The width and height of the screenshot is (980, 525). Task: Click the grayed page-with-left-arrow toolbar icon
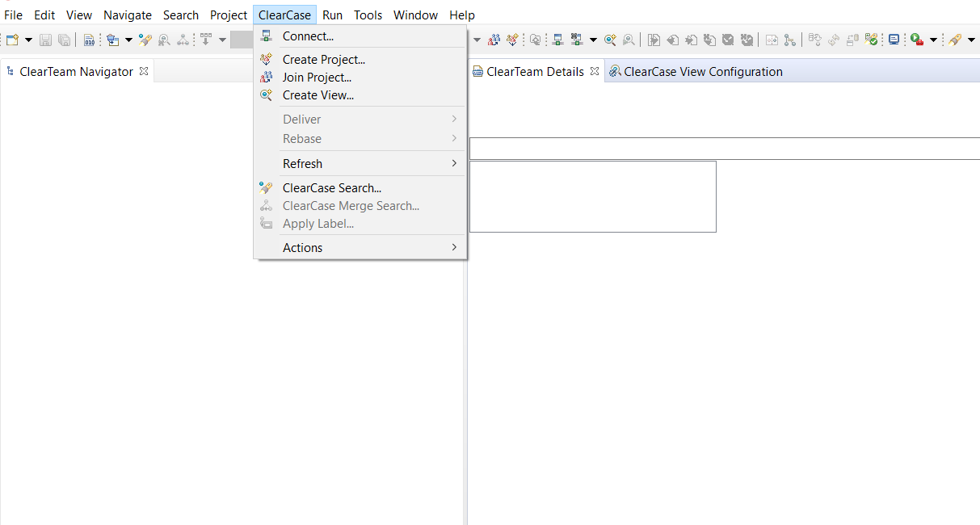[x=673, y=40]
